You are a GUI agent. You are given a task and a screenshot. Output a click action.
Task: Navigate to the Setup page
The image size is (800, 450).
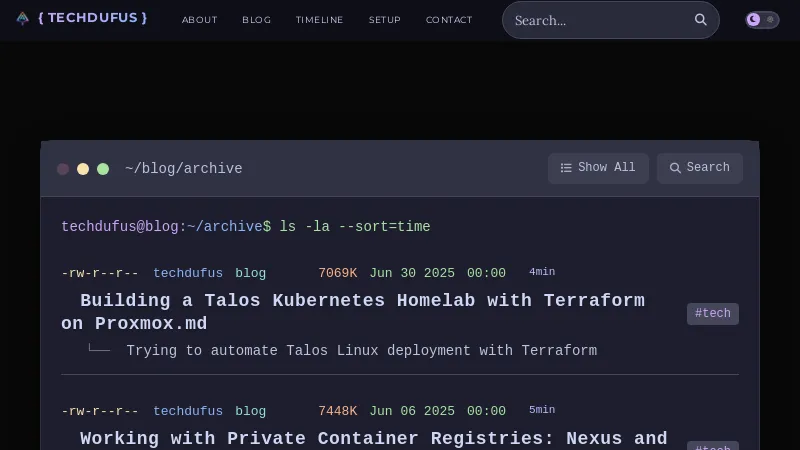coord(384,20)
